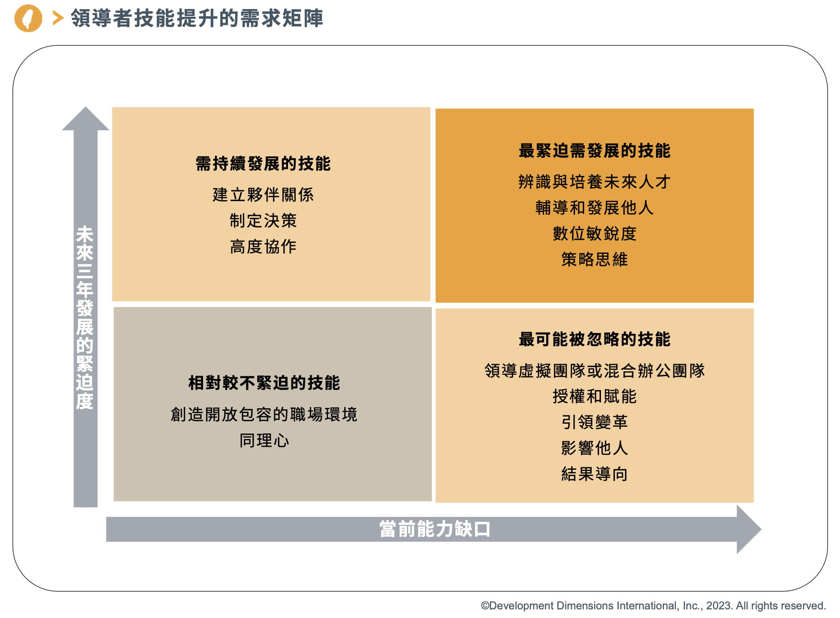The height and width of the screenshot is (618, 840).
Task: Click the orange Taiwan logo icon
Action: [28, 18]
